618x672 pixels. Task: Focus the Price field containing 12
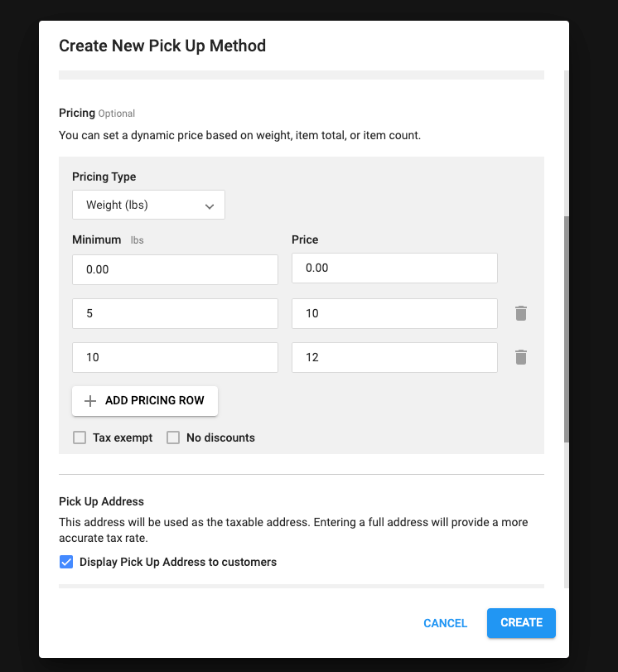click(394, 358)
